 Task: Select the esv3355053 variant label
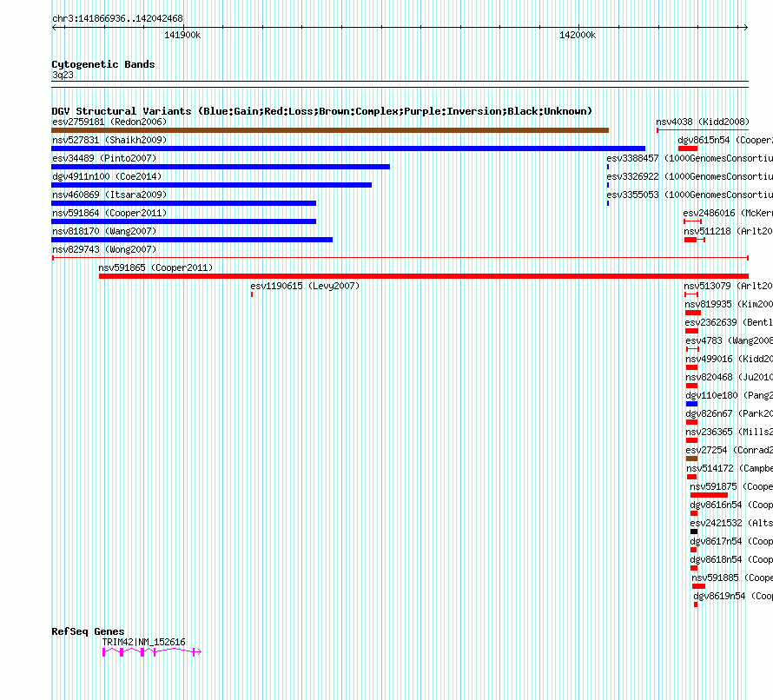[690, 195]
